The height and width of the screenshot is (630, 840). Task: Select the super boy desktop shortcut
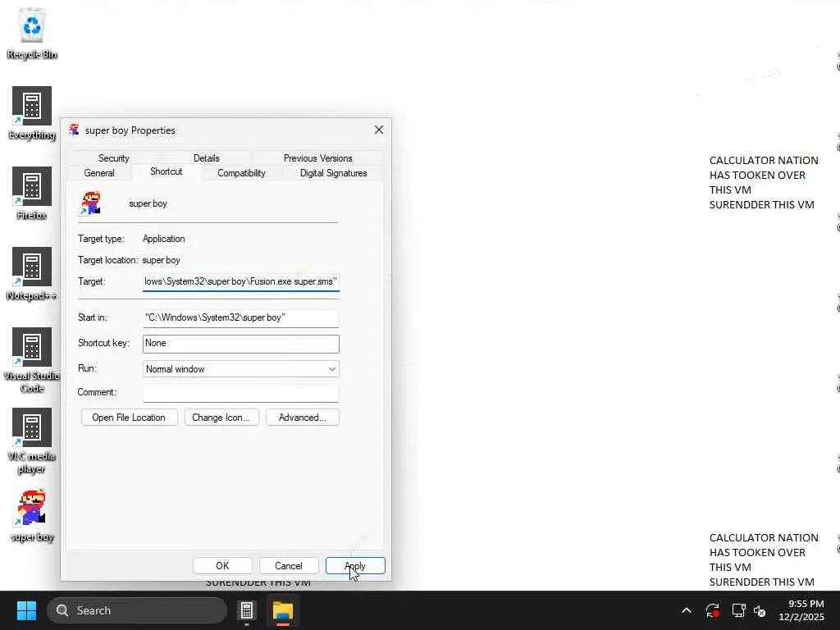(32, 515)
